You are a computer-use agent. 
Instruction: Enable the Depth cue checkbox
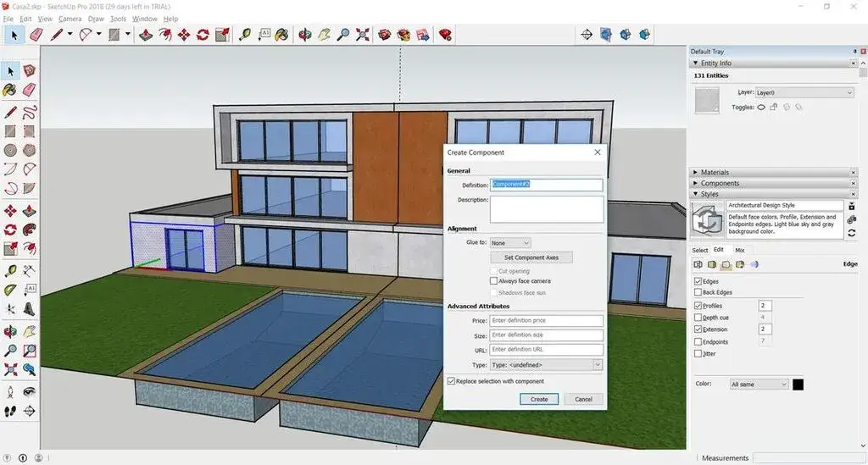(x=698, y=318)
